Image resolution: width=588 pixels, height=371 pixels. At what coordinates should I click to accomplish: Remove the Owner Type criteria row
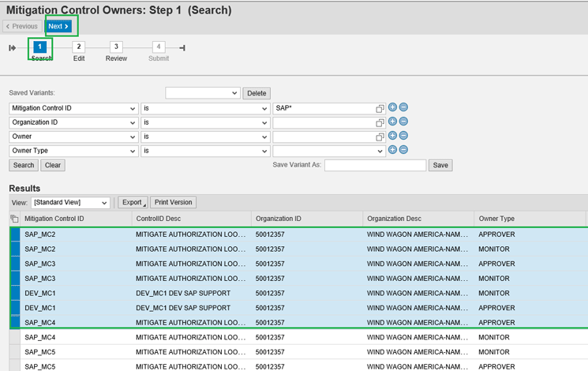pos(403,150)
